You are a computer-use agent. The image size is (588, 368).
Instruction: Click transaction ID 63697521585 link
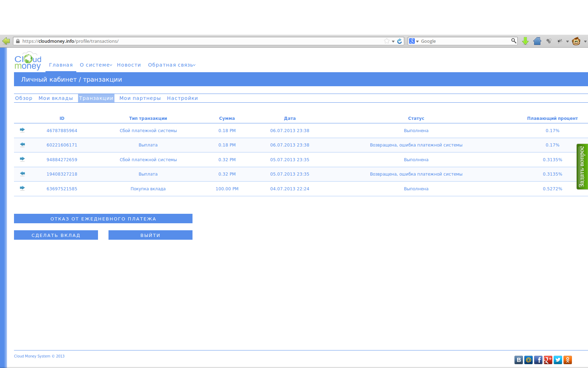62,189
